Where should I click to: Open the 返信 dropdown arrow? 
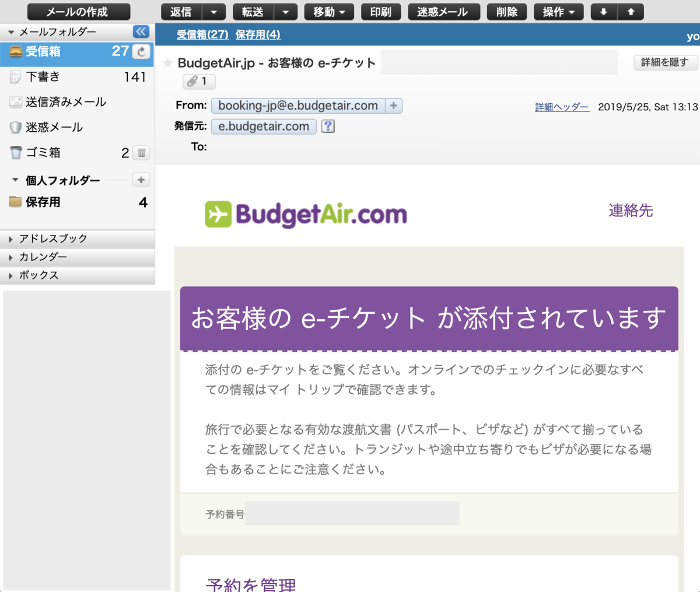pyautogui.click(x=213, y=12)
